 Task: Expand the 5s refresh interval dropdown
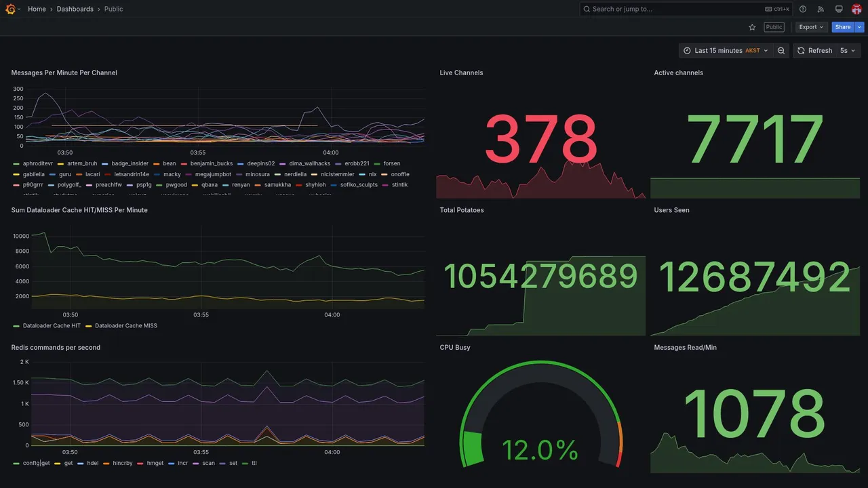[848, 51]
